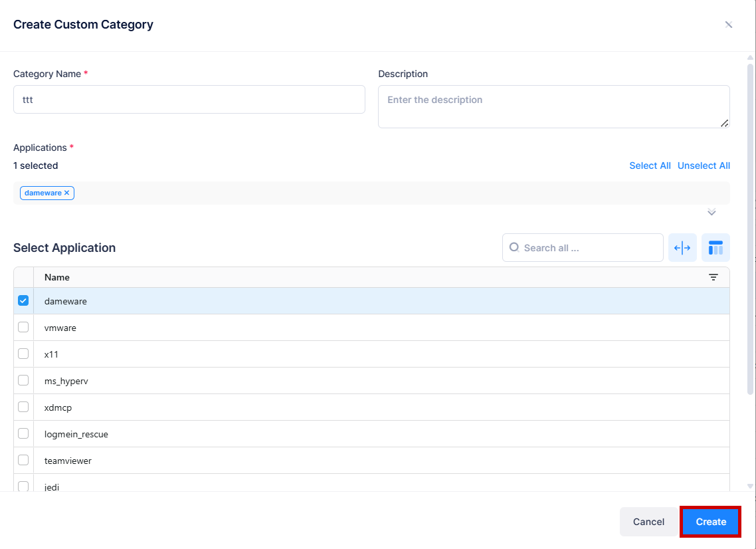Click the close X of the dialog
This screenshot has height=549, width=756.
(x=728, y=24)
